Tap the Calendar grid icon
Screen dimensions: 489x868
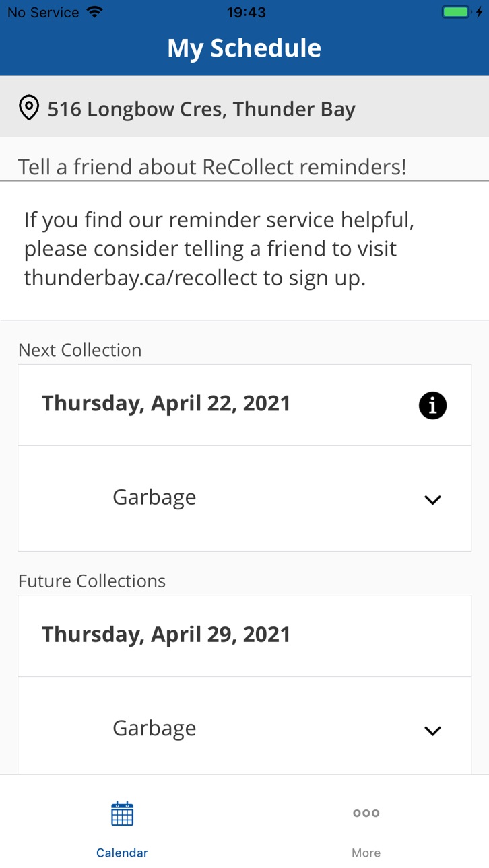coord(122,813)
